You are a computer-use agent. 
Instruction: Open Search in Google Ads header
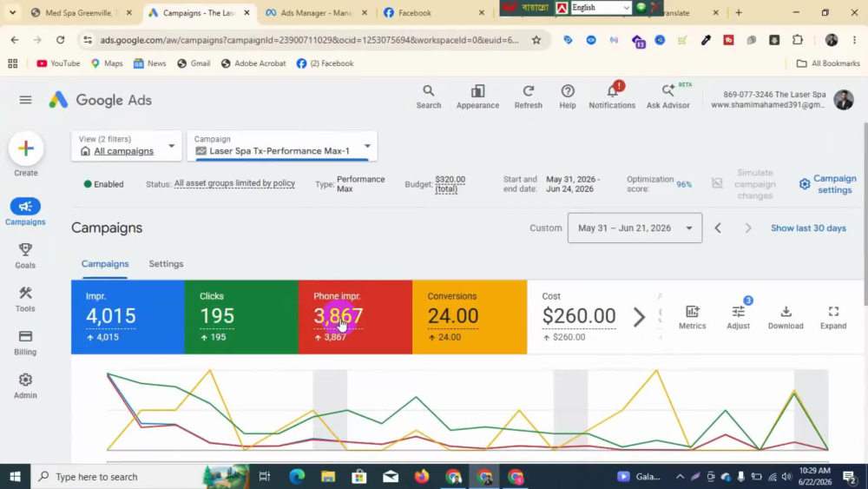(429, 97)
